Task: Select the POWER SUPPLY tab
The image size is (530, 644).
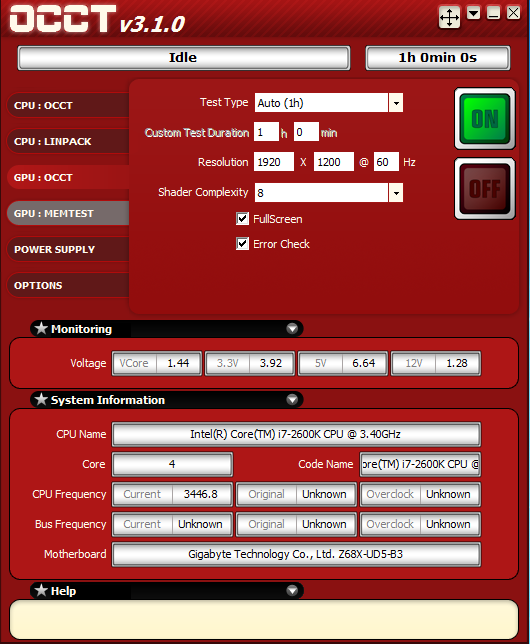Action: pyautogui.click(x=69, y=249)
